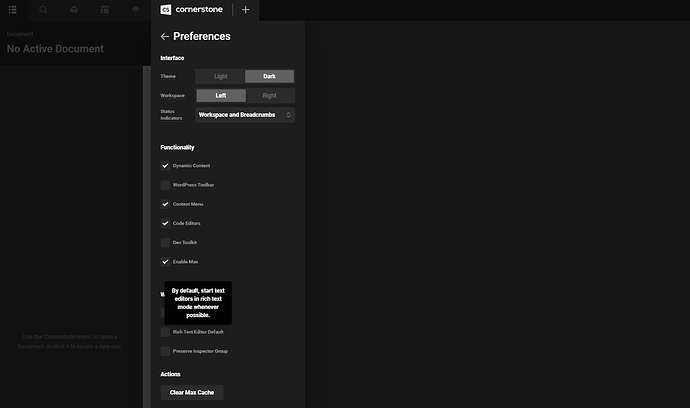Uncheck Enable Max
Image resolution: width=690 pixels, height=408 pixels.
coord(165,262)
